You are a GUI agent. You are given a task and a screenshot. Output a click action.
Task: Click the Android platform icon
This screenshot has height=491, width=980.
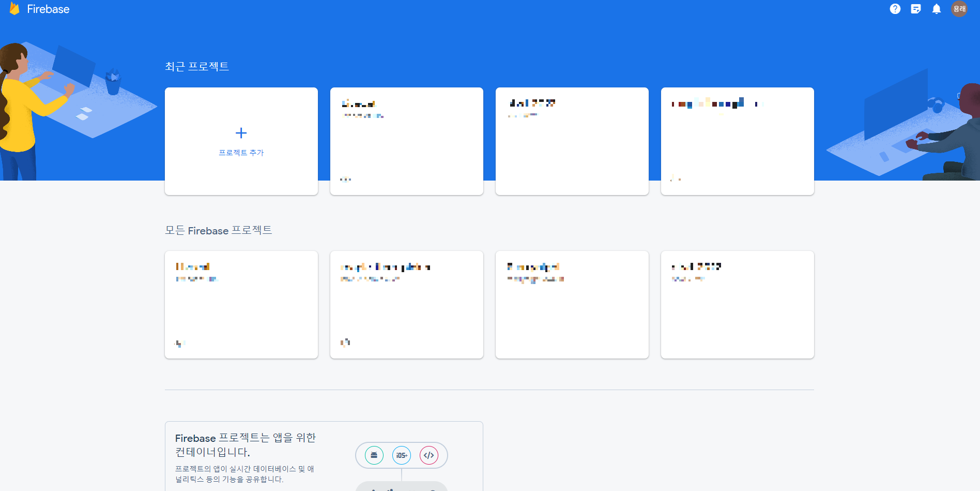click(374, 455)
